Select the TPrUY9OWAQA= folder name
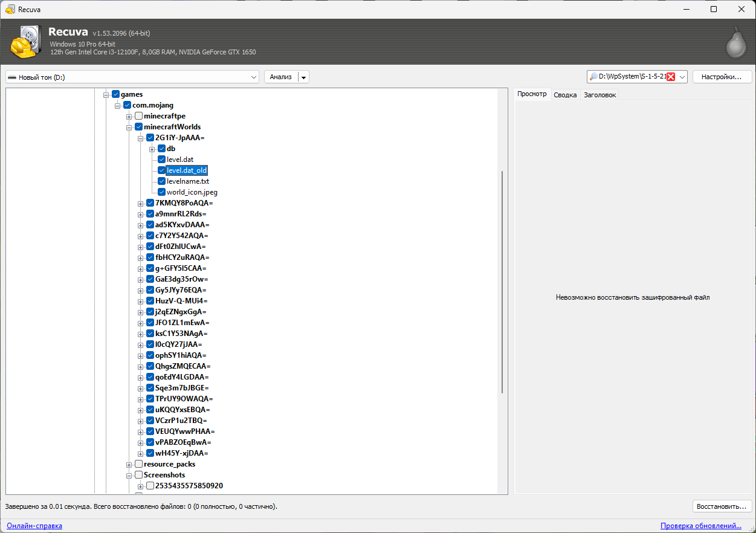This screenshot has width=756, height=533. (184, 399)
